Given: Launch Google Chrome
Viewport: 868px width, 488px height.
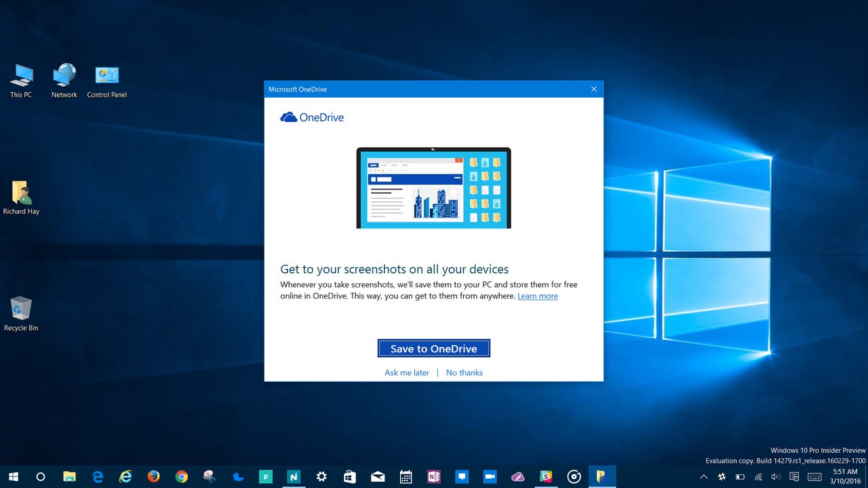Looking at the screenshot, I should click(181, 476).
